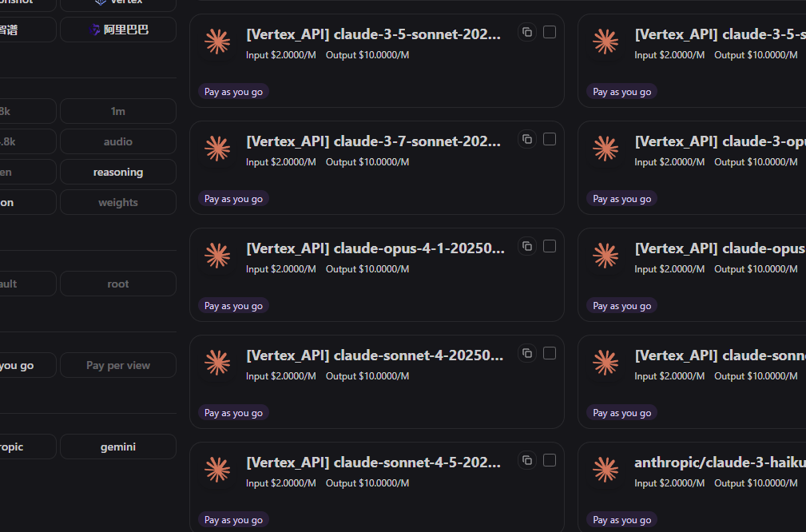Click Output $10.0000/M on claude-sonnet-4-5-202... card
The width and height of the screenshot is (806, 532).
click(367, 482)
